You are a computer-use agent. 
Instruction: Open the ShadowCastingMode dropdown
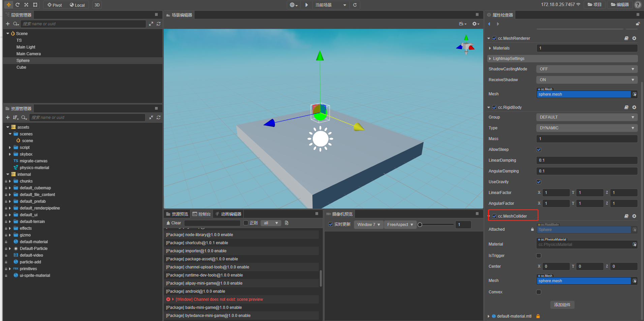click(587, 69)
